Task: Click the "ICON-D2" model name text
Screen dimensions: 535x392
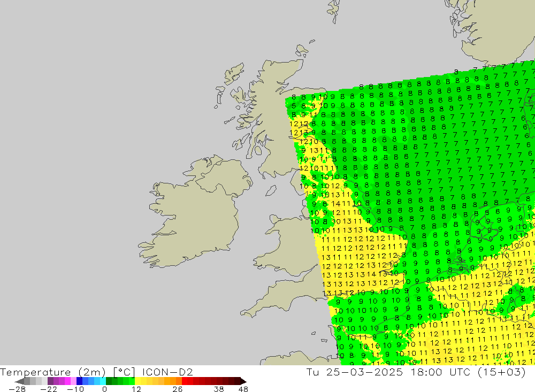Action: click(167, 372)
